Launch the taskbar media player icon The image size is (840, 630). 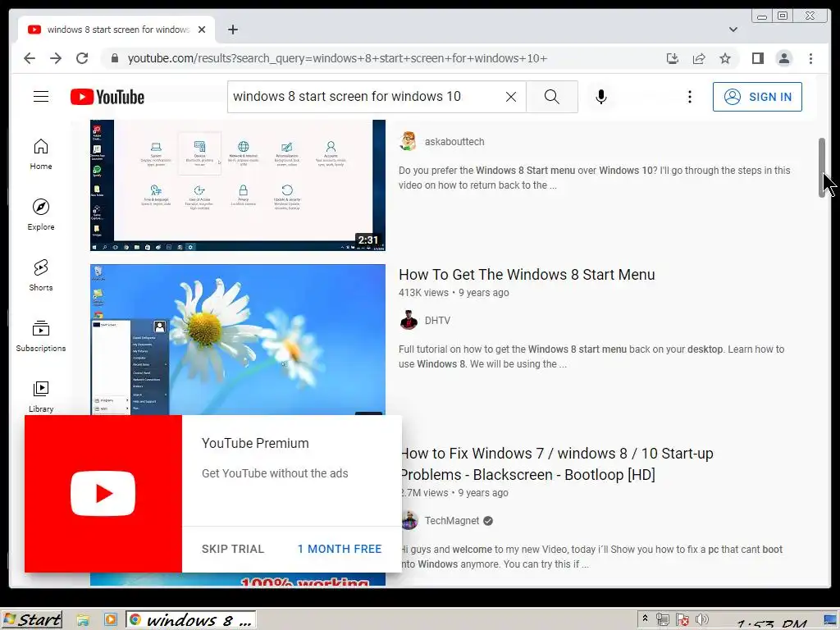111,620
